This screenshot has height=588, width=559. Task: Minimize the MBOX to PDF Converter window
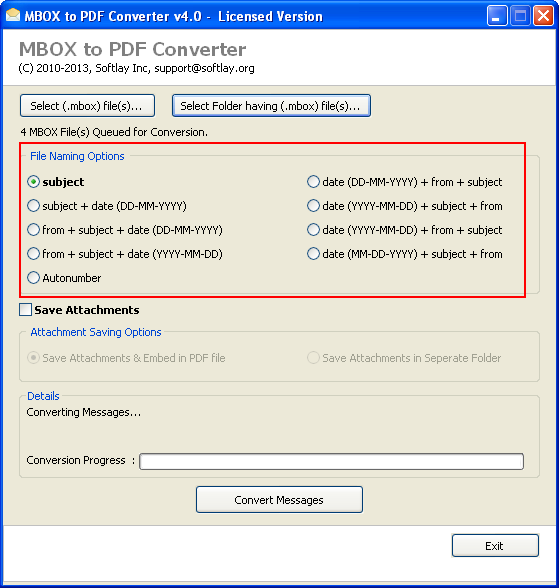496,16
